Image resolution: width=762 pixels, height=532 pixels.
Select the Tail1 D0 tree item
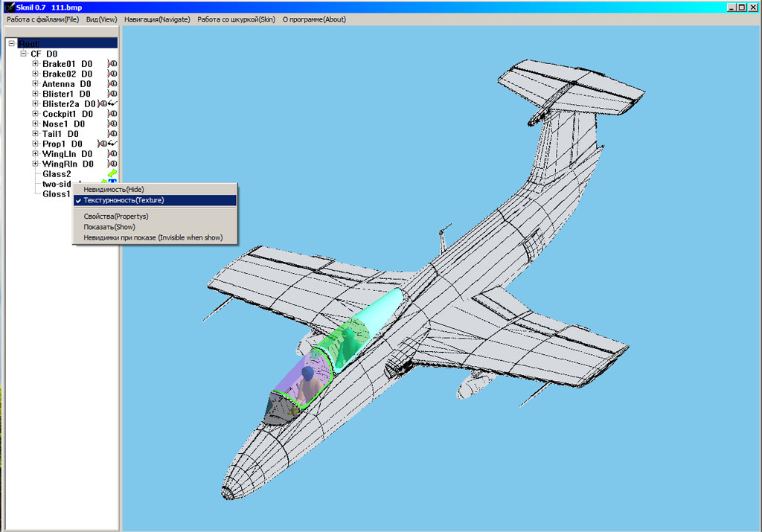(60, 134)
